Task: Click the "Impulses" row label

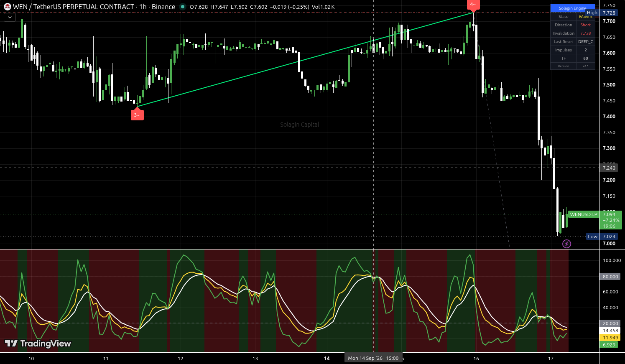Action: tap(564, 50)
